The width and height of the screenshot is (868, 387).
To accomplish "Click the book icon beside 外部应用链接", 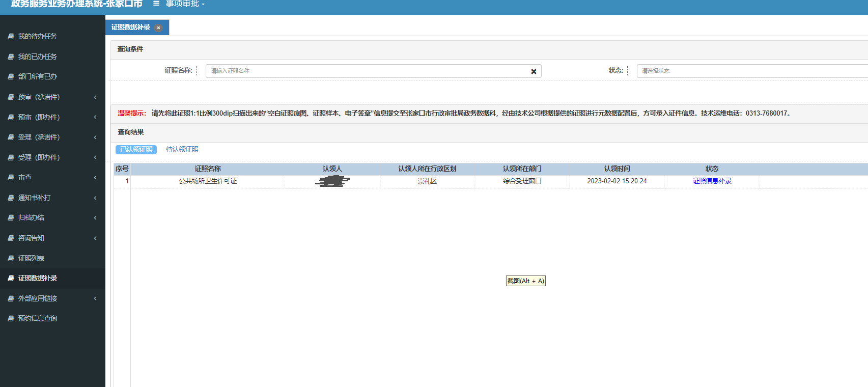I will click(x=11, y=298).
